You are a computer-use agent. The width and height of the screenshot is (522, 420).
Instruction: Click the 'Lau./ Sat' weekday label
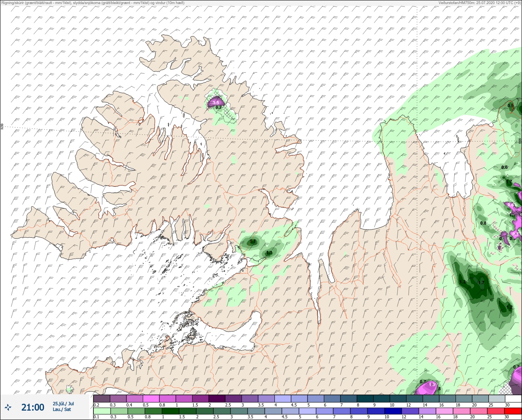click(x=62, y=409)
